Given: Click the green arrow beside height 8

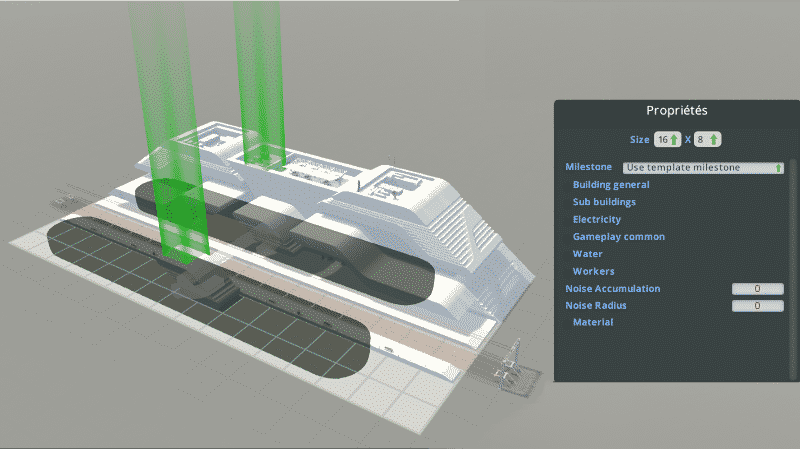Looking at the screenshot, I should (x=714, y=139).
